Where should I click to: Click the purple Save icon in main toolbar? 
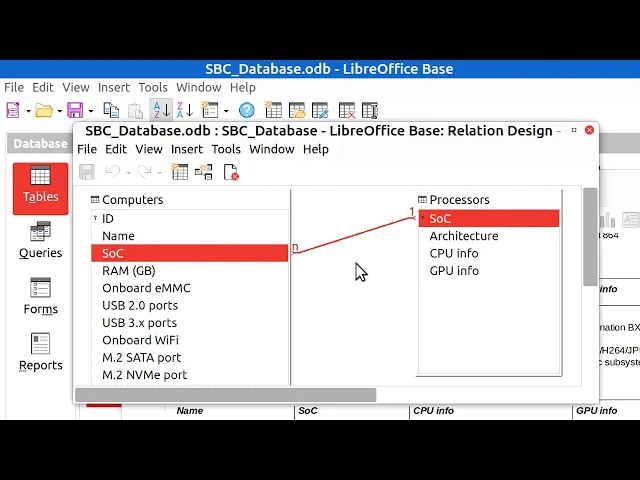pos(75,110)
